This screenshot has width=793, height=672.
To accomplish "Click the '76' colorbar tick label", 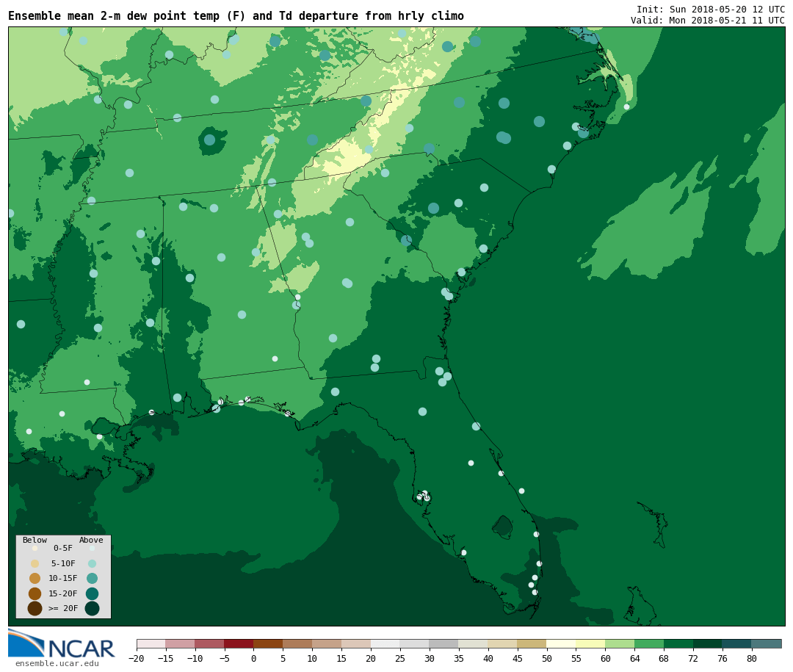I will pos(723,658).
